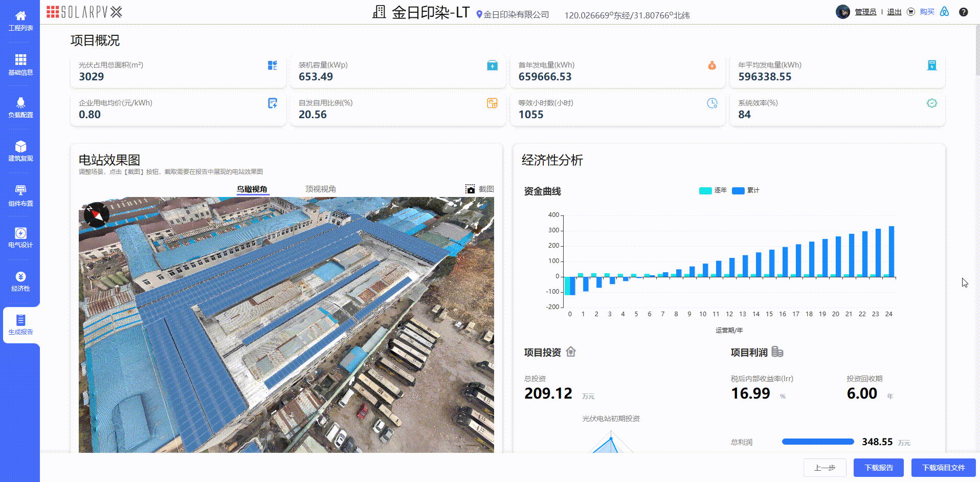The width and height of the screenshot is (980, 482).
Task: Click the 6.00 payback period value
Action: pos(862,393)
